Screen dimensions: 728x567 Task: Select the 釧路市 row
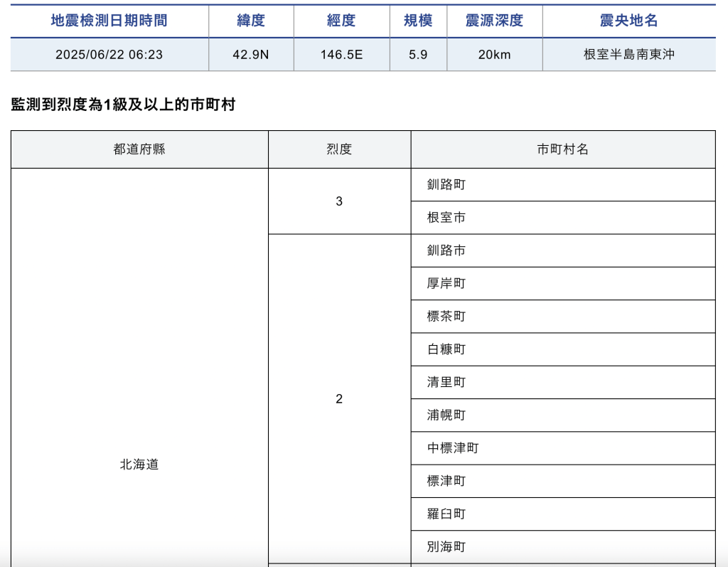click(x=563, y=251)
